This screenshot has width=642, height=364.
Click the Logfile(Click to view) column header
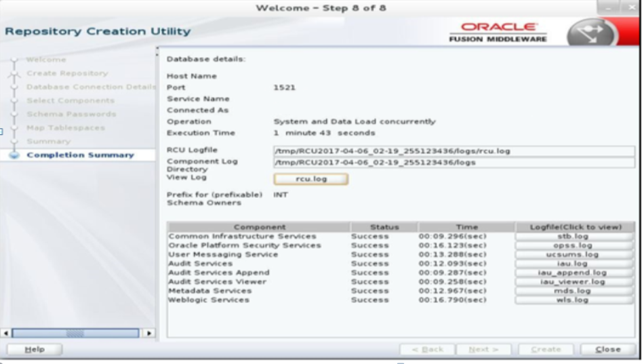[x=576, y=227]
